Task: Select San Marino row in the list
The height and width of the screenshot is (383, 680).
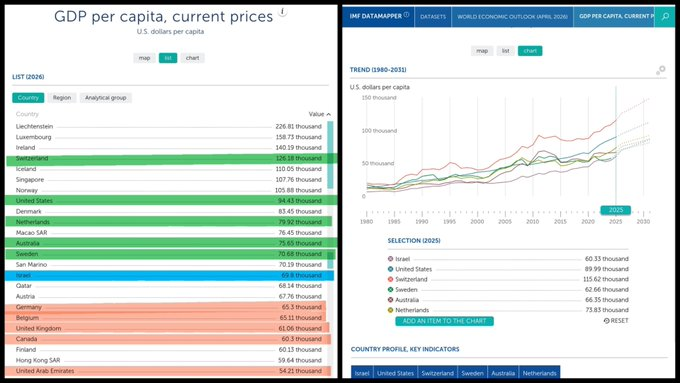Action: [169, 265]
